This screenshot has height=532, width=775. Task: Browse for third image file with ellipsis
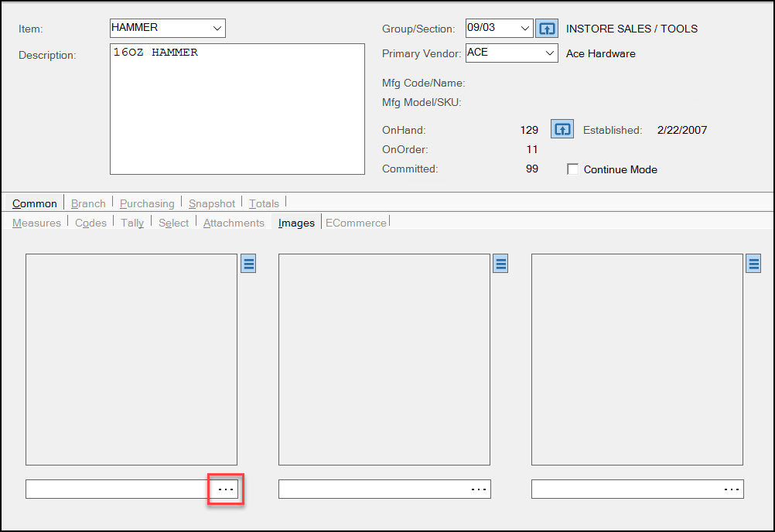point(732,489)
